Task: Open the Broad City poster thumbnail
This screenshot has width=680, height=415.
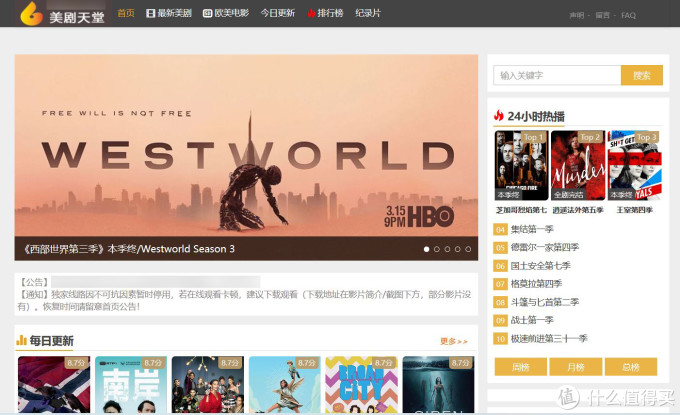Action: pos(361,385)
